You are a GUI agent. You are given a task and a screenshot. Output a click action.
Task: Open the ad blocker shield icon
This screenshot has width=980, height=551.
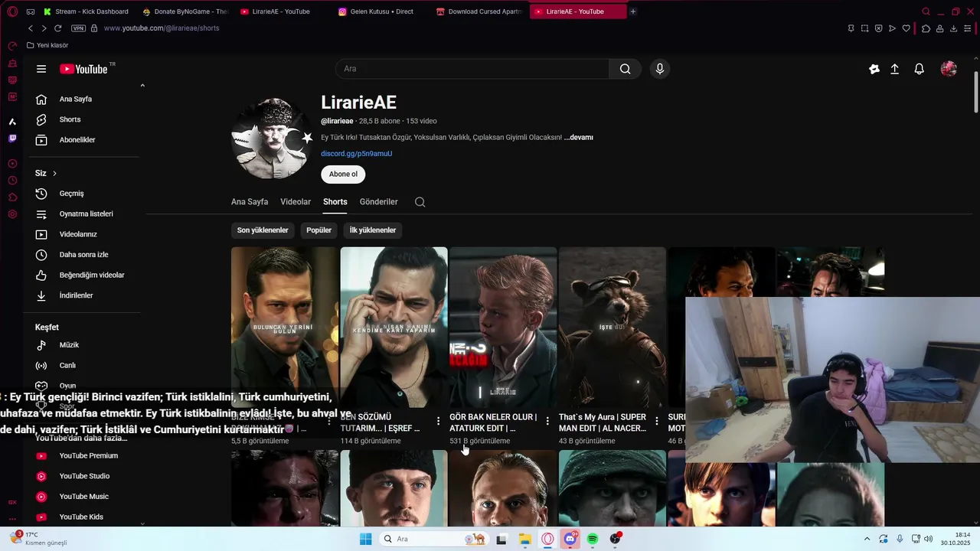pos(878,28)
